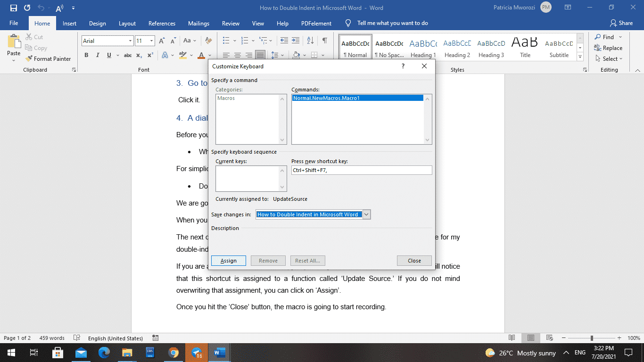Click the Italic formatting icon

pos(98,55)
